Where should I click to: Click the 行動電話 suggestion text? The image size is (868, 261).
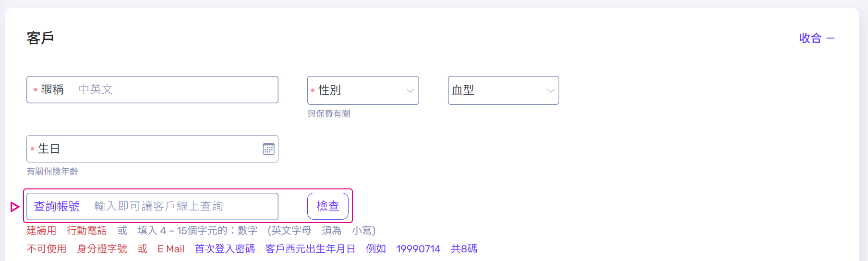coord(87,231)
